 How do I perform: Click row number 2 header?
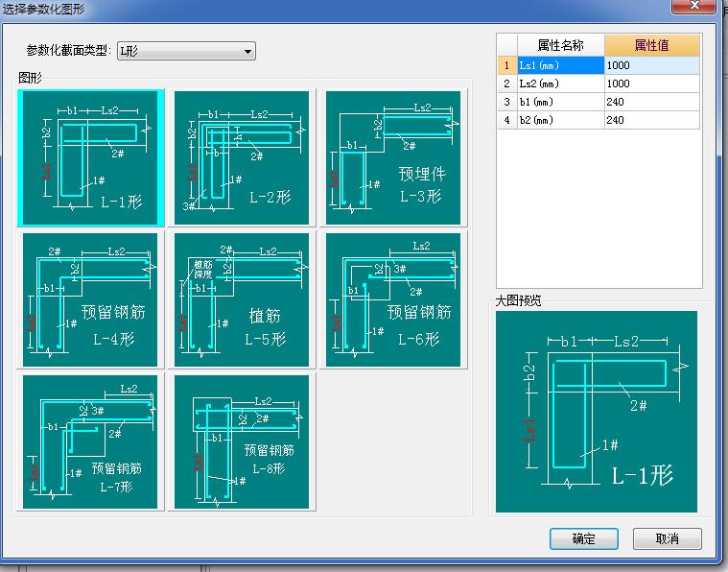coord(507,83)
